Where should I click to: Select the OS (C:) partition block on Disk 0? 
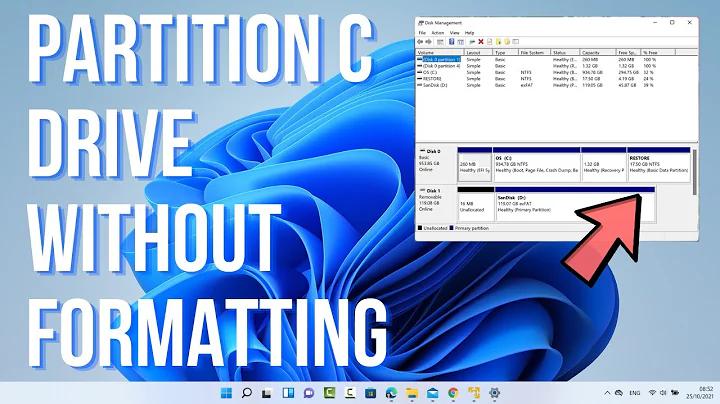(x=537, y=164)
